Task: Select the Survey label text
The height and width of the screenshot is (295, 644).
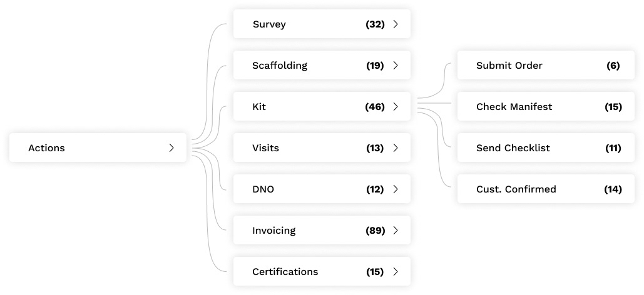Action: click(269, 24)
